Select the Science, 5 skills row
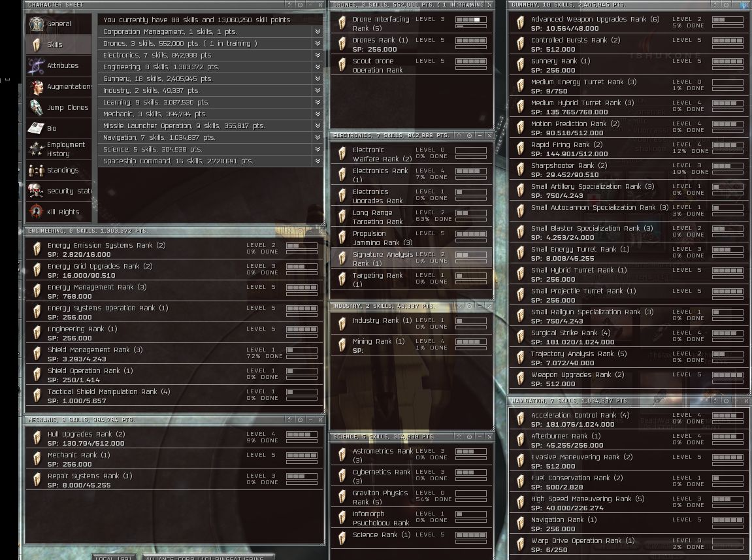 [205, 149]
